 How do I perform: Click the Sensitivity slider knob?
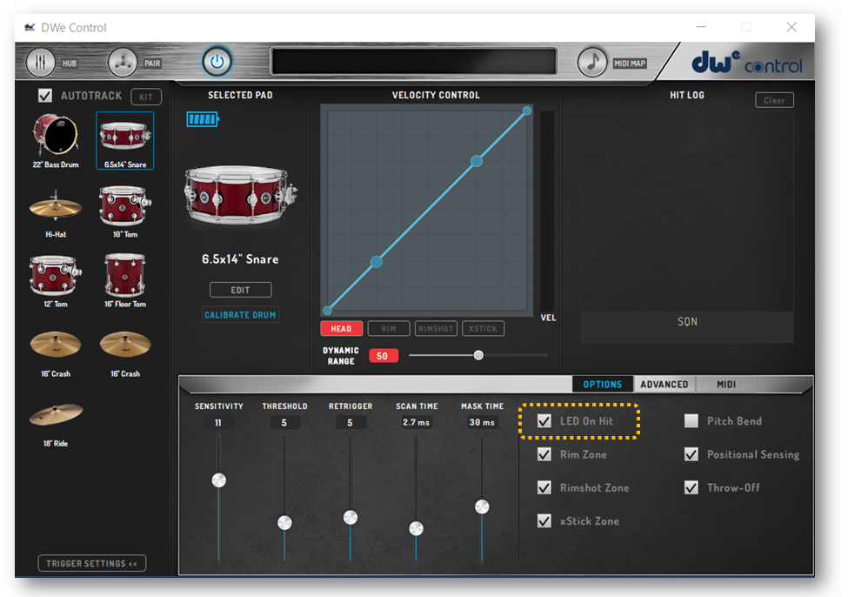218,480
